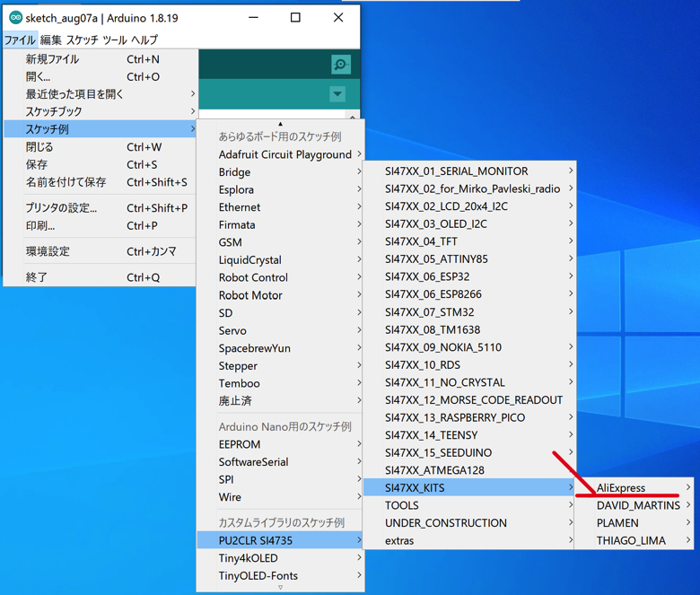The width and height of the screenshot is (700, 595).
Task: Open SI47XX_05_ATTINY85 examples
Action: point(469,258)
